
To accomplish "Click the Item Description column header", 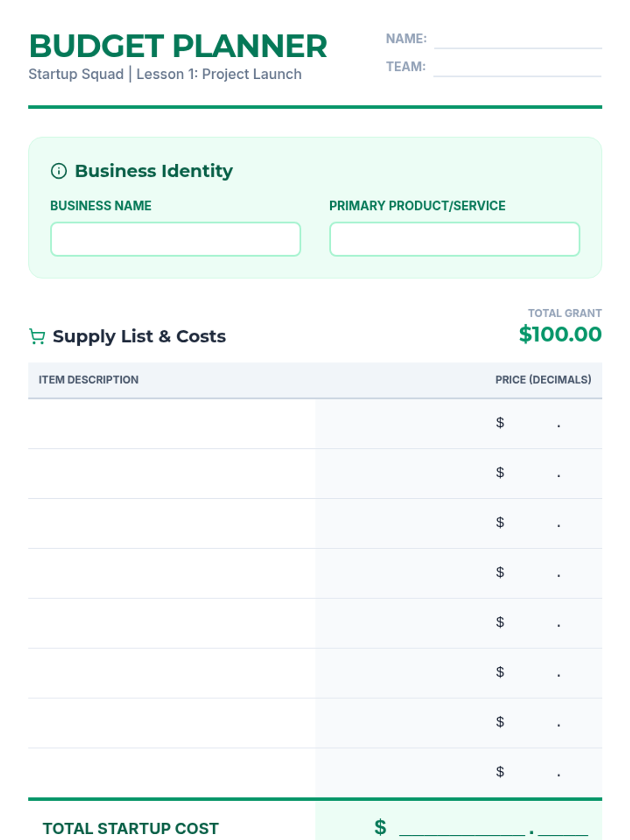I will point(89,380).
